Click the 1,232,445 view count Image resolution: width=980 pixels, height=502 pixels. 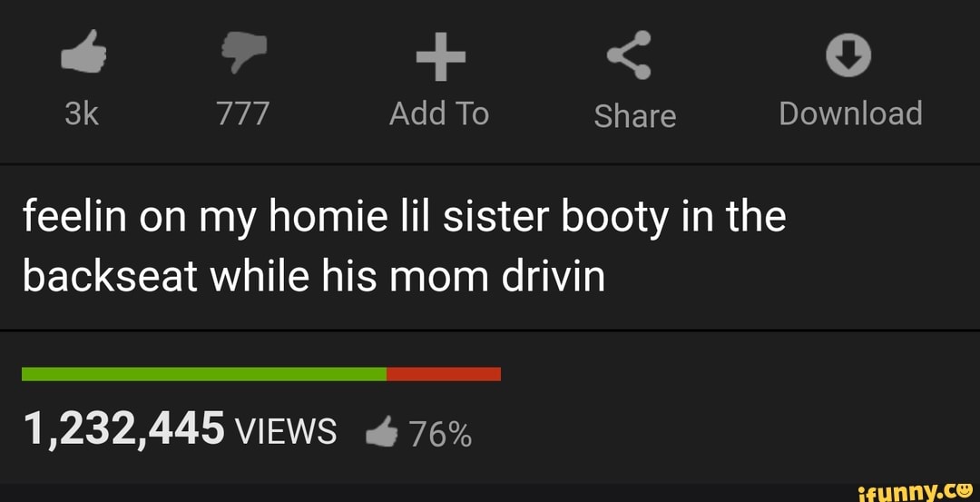pos(124,430)
